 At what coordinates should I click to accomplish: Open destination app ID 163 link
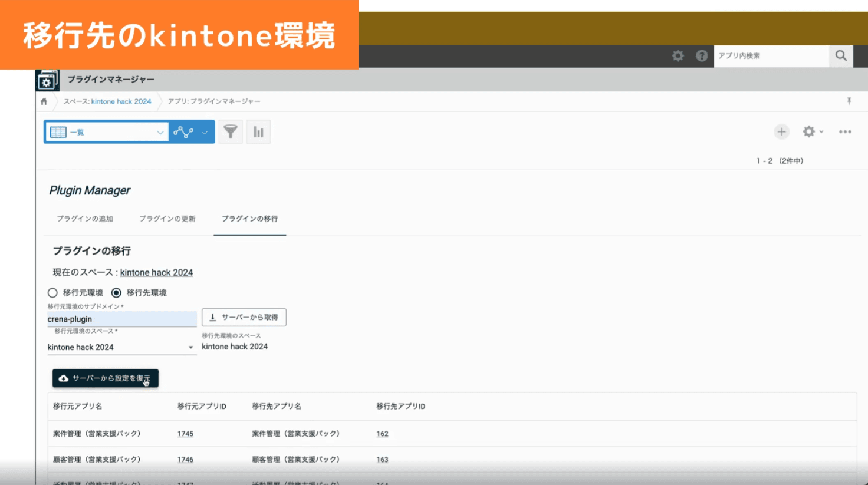click(x=382, y=460)
